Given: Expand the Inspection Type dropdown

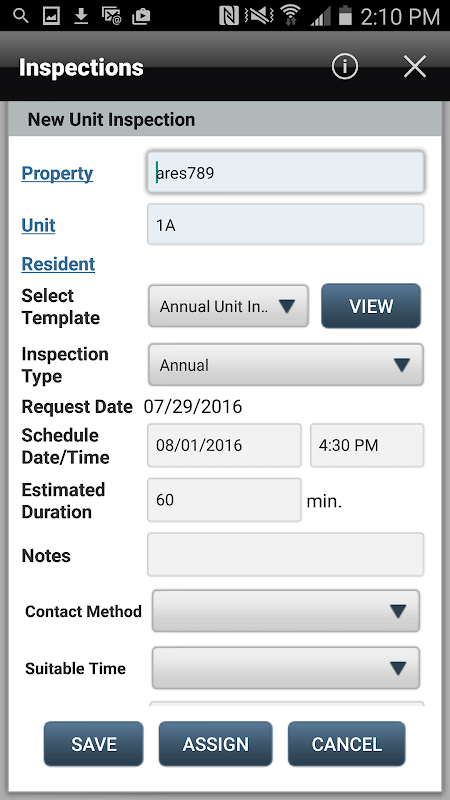Looking at the screenshot, I should pos(286,365).
